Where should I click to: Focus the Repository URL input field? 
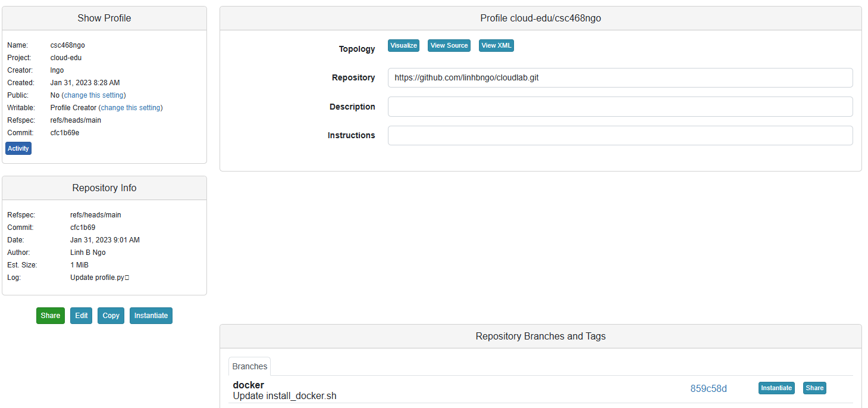click(620, 78)
